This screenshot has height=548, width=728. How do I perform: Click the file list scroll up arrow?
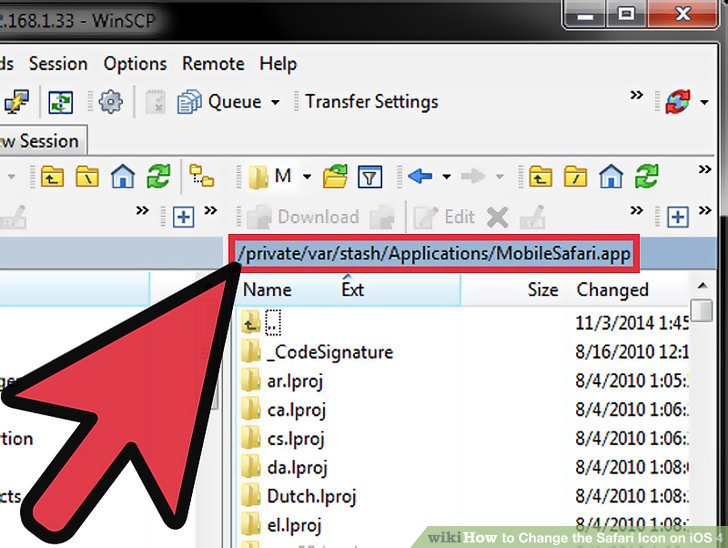pos(702,286)
